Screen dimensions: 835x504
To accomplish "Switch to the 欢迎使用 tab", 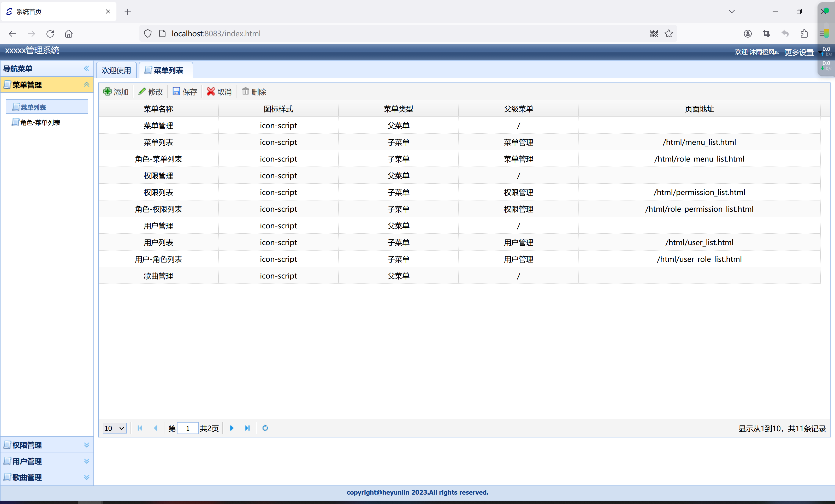I will click(x=116, y=70).
